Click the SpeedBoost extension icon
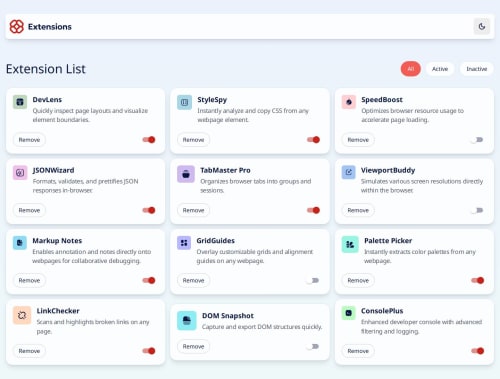Image resolution: width=500 pixels, height=379 pixels. click(x=349, y=102)
